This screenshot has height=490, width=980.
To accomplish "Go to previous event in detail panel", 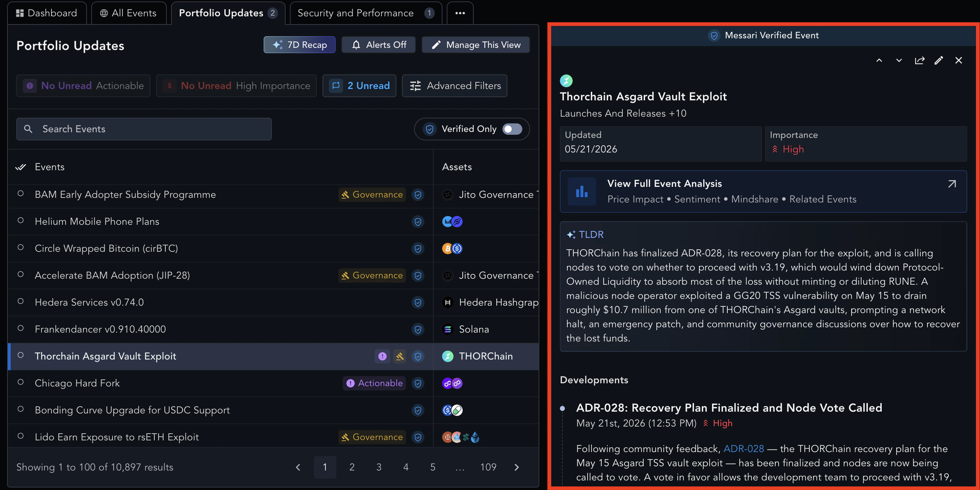I will [x=879, y=60].
